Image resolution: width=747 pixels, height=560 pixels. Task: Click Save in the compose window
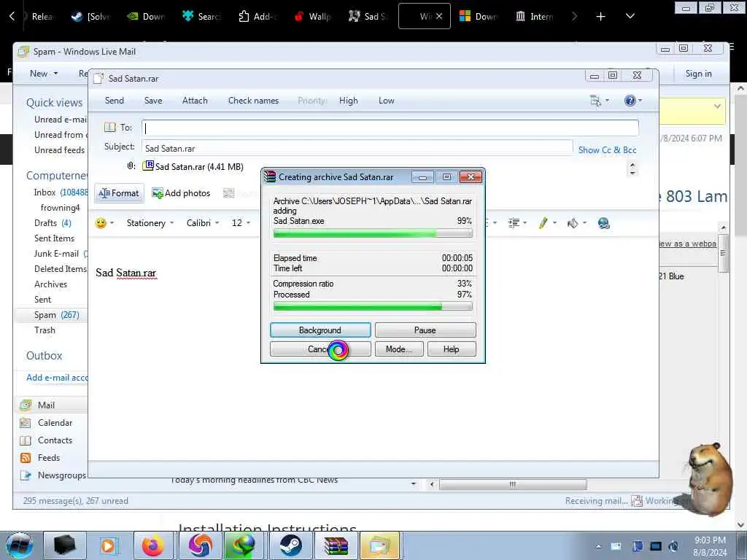coord(153,101)
